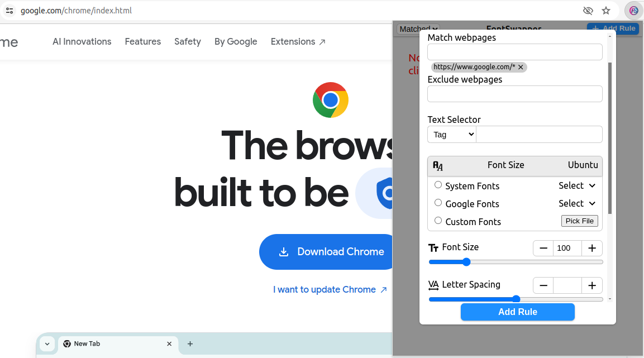Expand the Google Fonts Select dropdown
The height and width of the screenshot is (358, 644).
[x=577, y=203]
